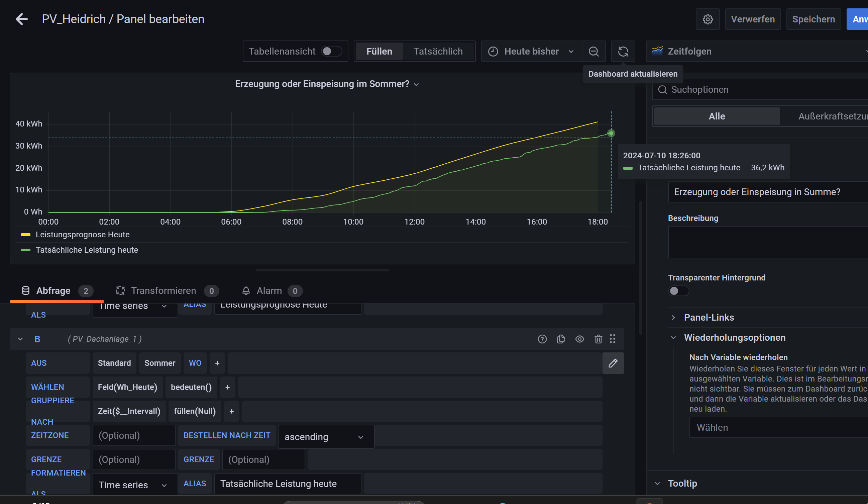
Task: Click the Speichern button
Action: pos(813,19)
